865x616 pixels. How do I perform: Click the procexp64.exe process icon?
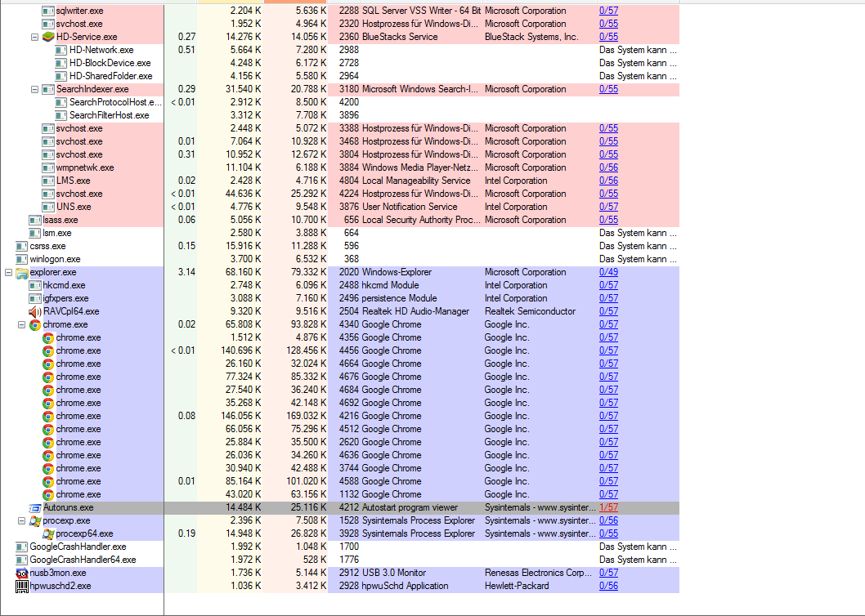(48, 533)
